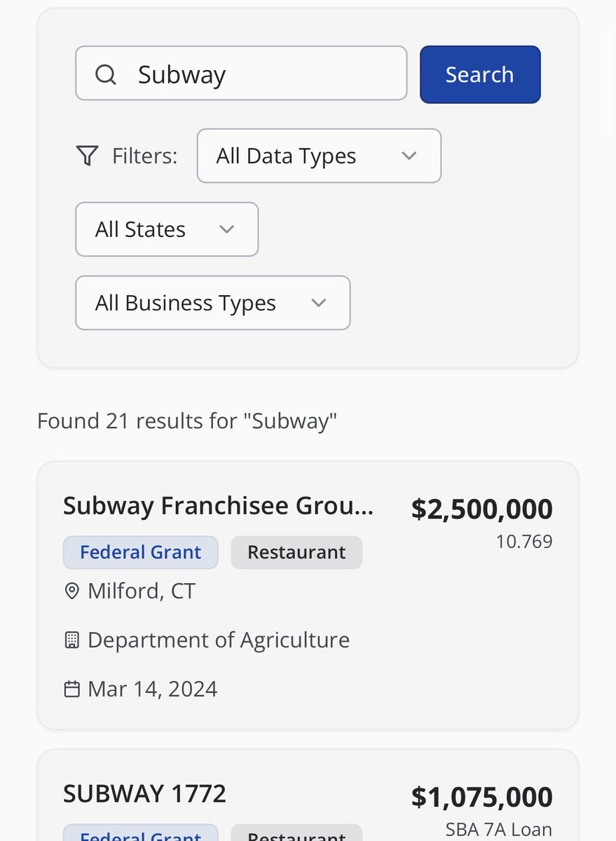Select the $2,500,000 amount on first card
This screenshot has width=616, height=841.
tap(481, 510)
